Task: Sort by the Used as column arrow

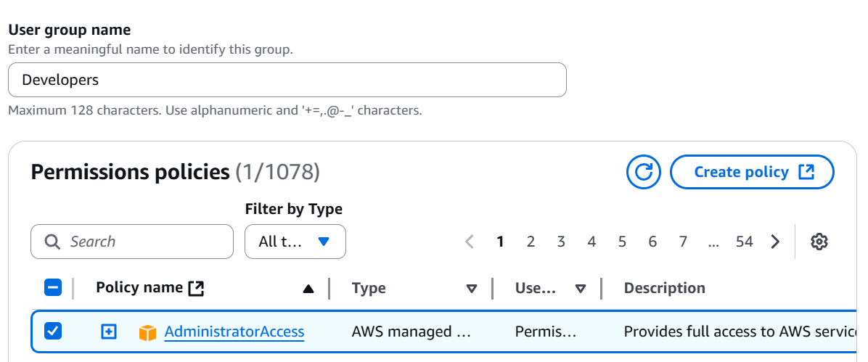Action: [581, 289]
